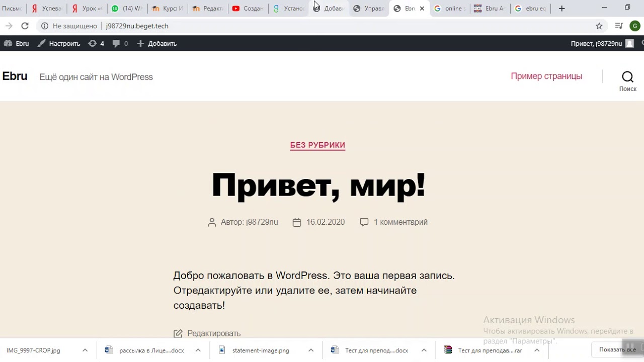
Task: Switch to the Успева Yandex tab
Action: pyautogui.click(x=46, y=9)
